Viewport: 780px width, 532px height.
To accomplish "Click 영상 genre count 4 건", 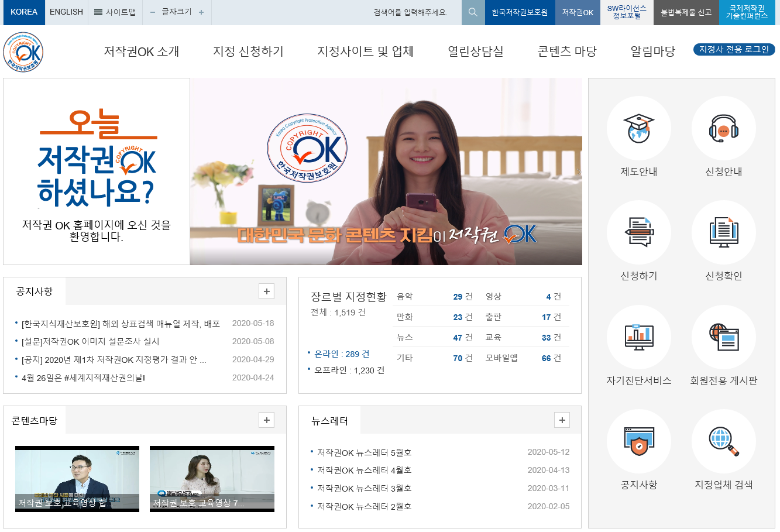I will (x=554, y=297).
